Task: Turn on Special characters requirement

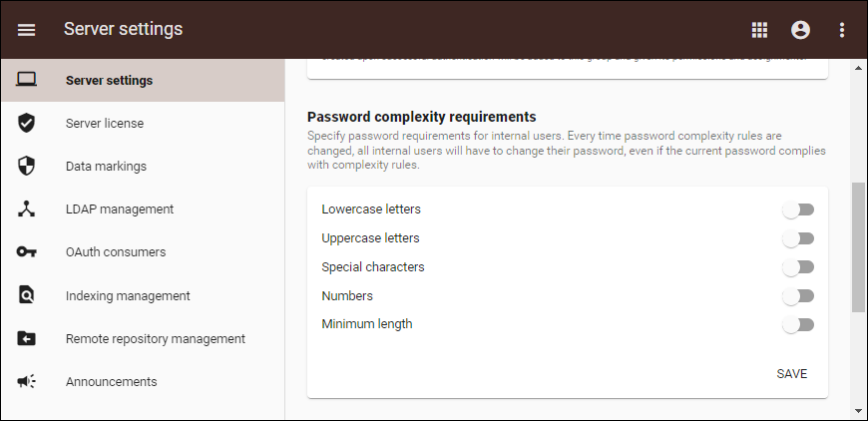Action: click(798, 267)
